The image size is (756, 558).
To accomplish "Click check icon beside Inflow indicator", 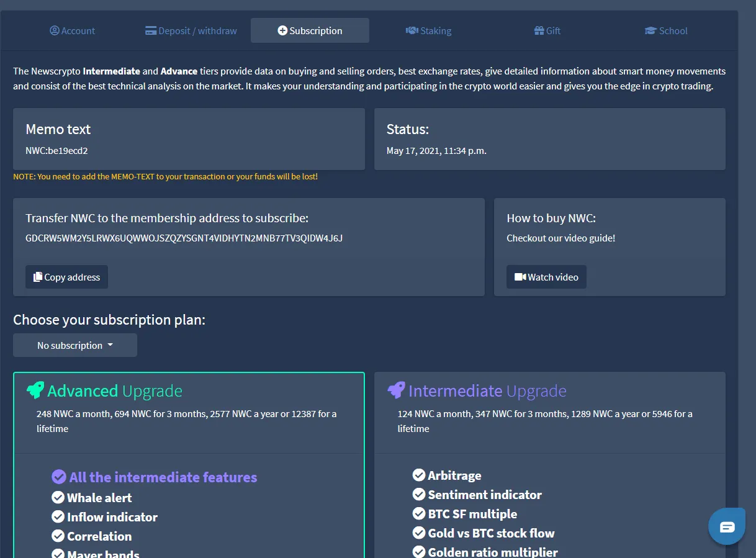I will 58,516.
